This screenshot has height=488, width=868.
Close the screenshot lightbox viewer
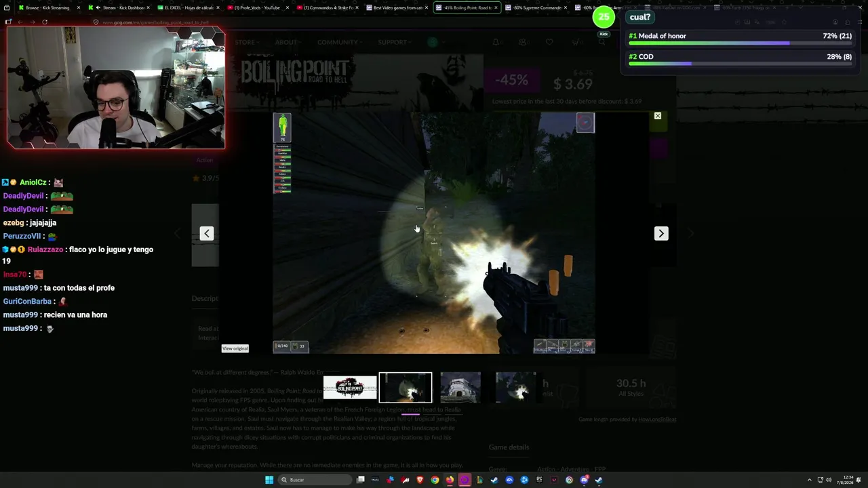(x=657, y=116)
